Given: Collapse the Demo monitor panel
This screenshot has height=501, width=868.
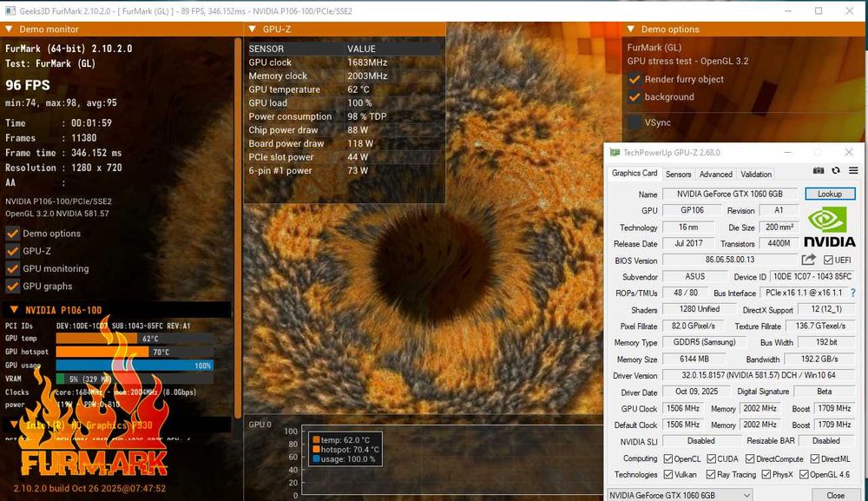Looking at the screenshot, I should click(x=10, y=30).
